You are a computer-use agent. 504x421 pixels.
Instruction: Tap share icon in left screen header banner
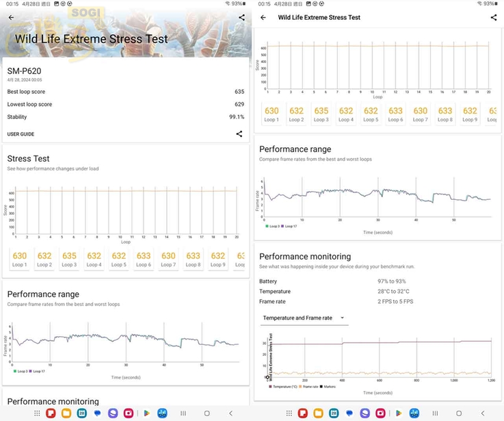pyautogui.click(x=241, y=17)
